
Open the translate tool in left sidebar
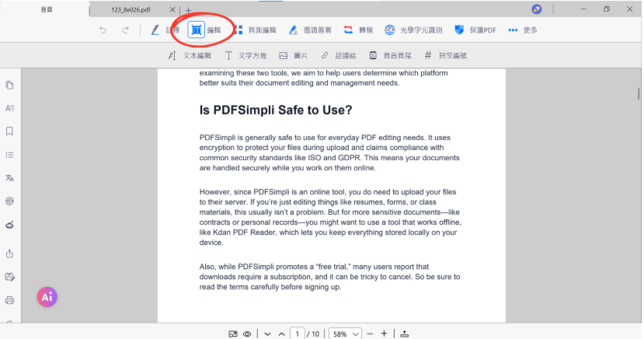pos(10,178)
